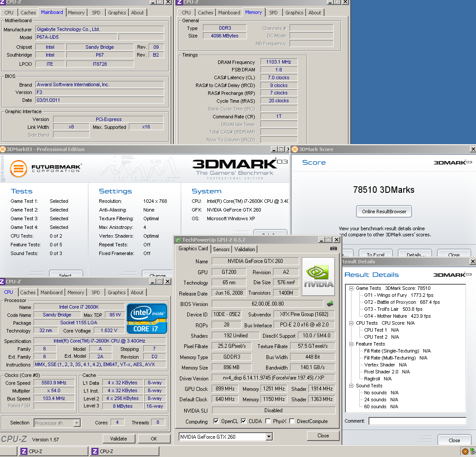
Task: Collapse the Feature Tests tree node
Action: click(x=351, y=344)
